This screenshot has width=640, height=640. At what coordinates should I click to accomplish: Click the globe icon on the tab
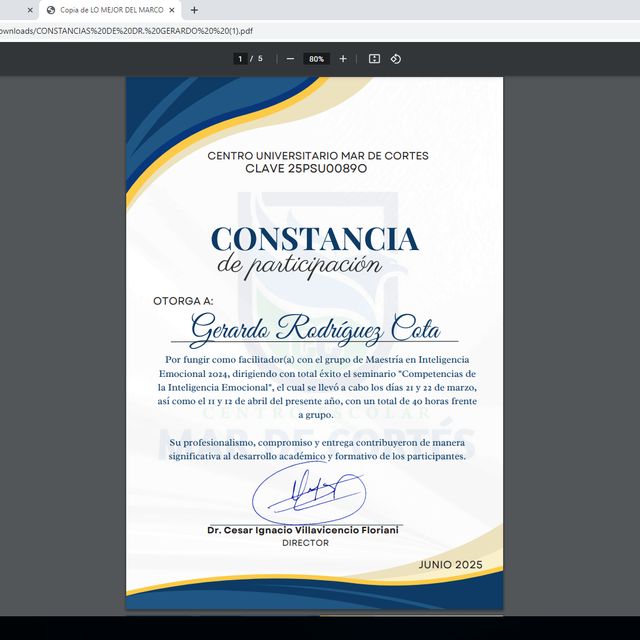click(x=51, y=10)
